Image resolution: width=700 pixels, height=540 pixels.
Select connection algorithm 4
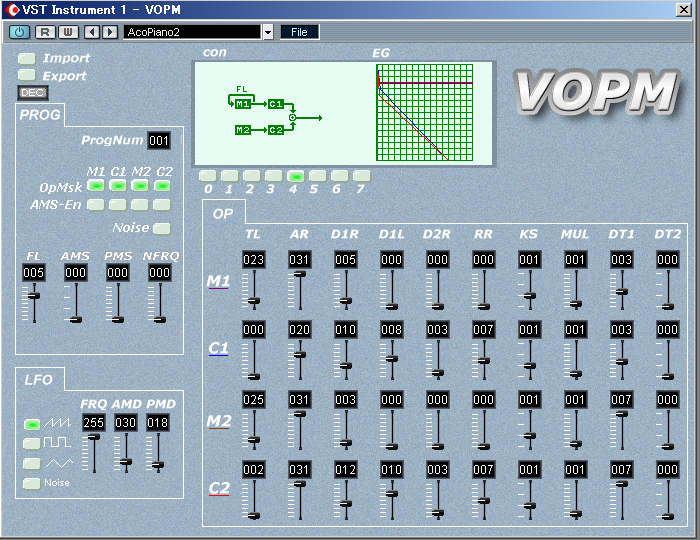click(296, 176)
